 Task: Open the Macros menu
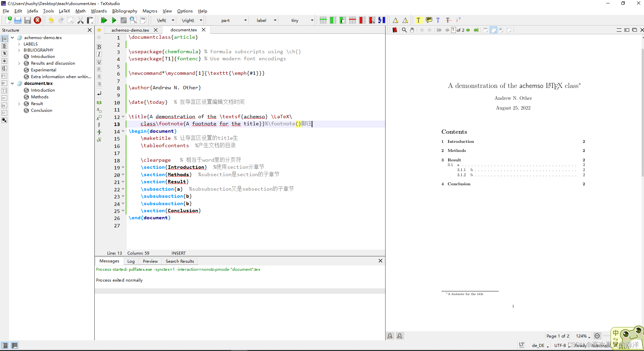150,11
